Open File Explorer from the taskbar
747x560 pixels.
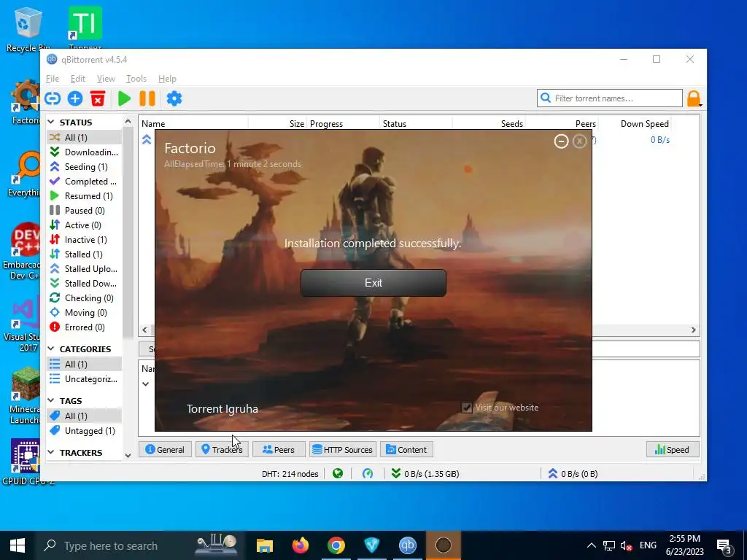pyautogui.click(x=264, y=545)
